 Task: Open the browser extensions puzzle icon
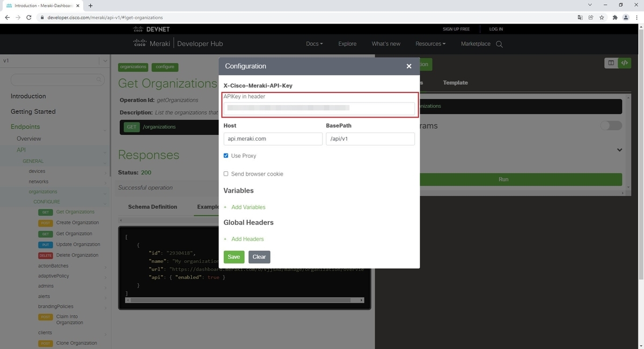pos(614,17)
